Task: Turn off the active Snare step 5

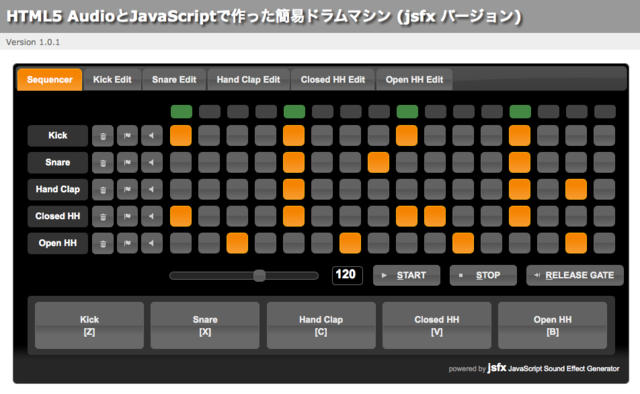Action: [294, 162]
